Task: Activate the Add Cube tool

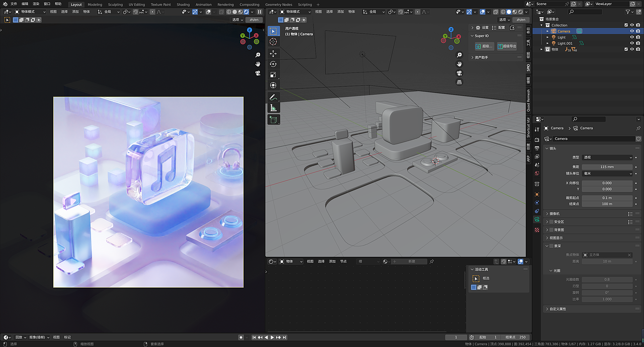Action: [x=273, y=119]
